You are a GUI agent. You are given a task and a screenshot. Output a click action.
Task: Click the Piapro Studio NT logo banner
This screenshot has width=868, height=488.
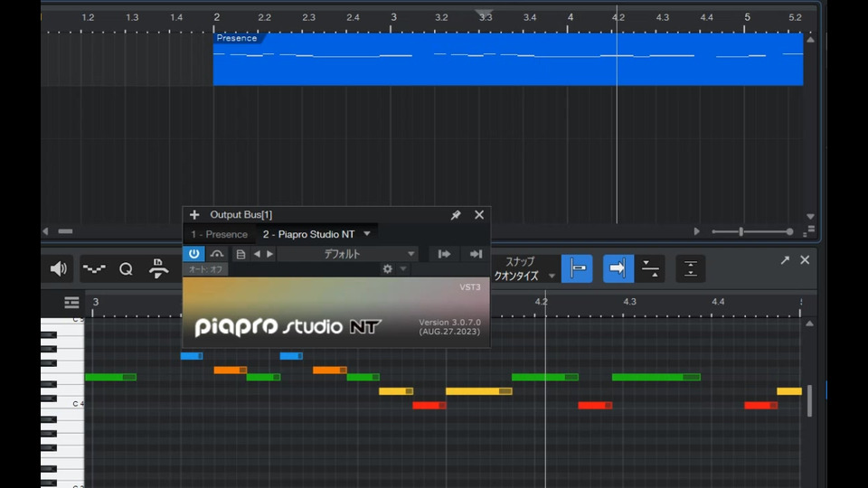coord(336,313)
